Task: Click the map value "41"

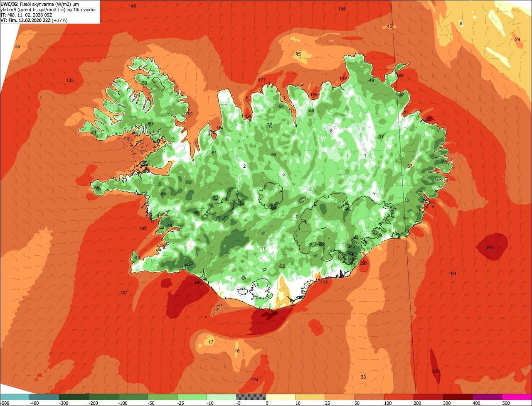Action: click(x=94, y=133)
